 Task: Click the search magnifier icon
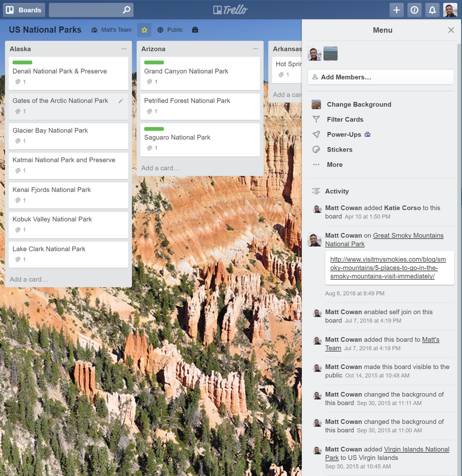tap(126, 10)
